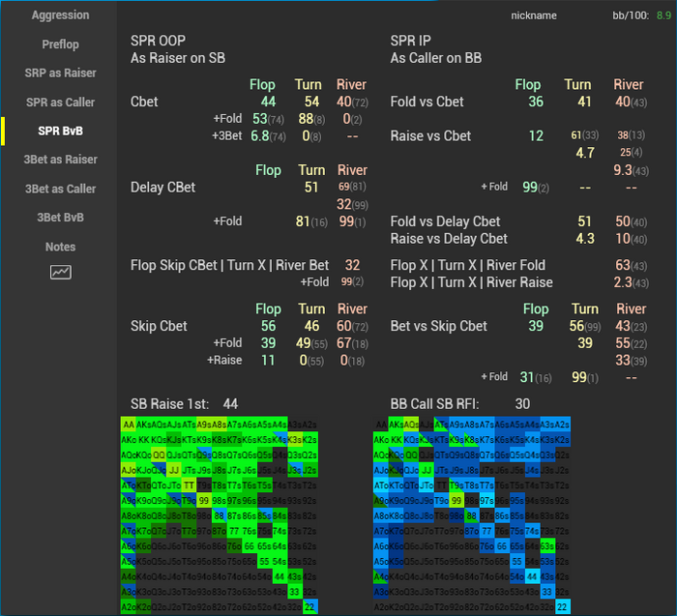Select KK cell in SB Raise grid
The height and width of the screenshot is (616, 677).
pos(143,439)
